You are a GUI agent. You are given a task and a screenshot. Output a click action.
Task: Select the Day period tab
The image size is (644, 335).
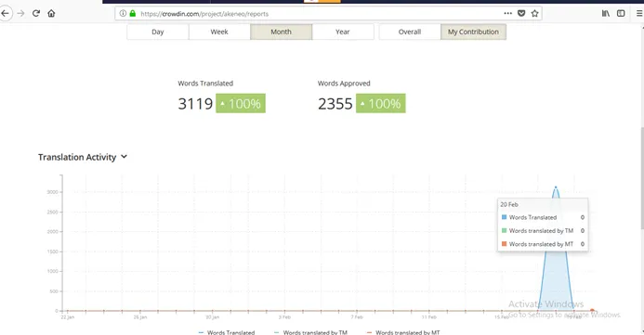click(x=158, y=32)
